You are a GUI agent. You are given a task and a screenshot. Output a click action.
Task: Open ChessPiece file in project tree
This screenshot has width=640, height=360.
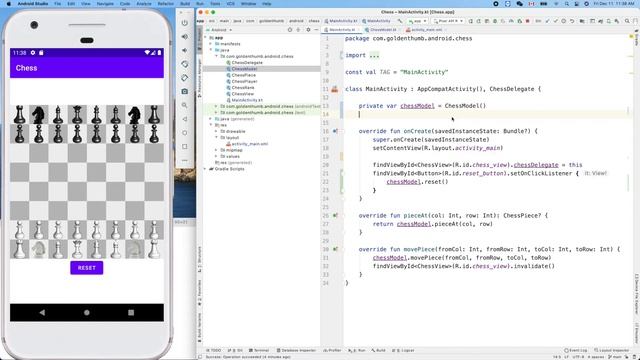coord(244,75)
